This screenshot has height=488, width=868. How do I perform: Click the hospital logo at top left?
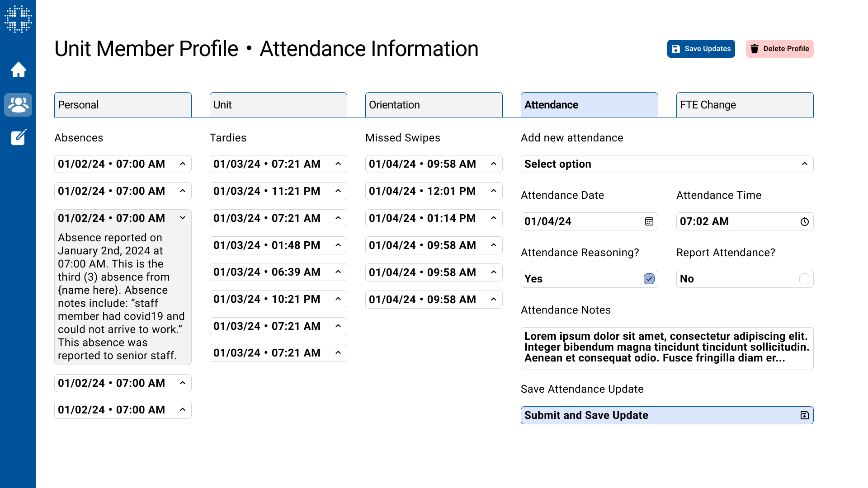[18, 19]
